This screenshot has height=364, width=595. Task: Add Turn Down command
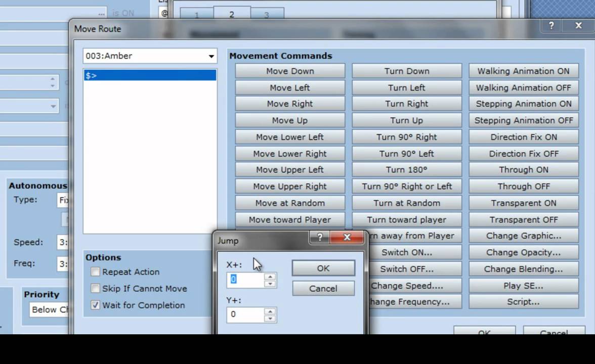point(407,71)
